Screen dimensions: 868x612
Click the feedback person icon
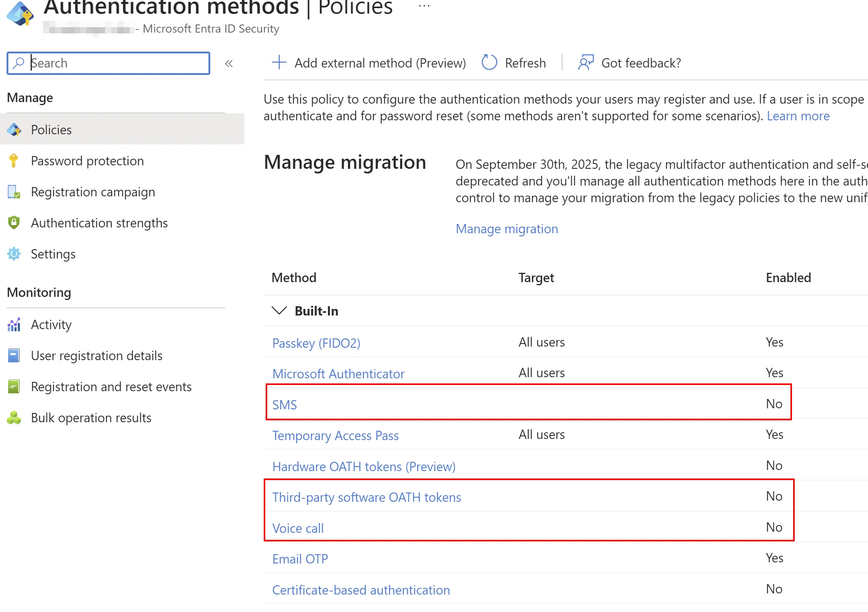coord(586,62)
